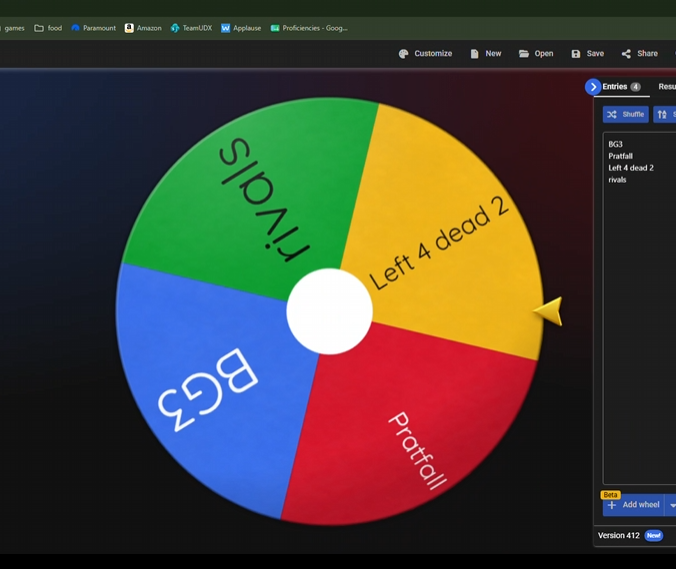Add a new wheel

click(x=633, y=505)
